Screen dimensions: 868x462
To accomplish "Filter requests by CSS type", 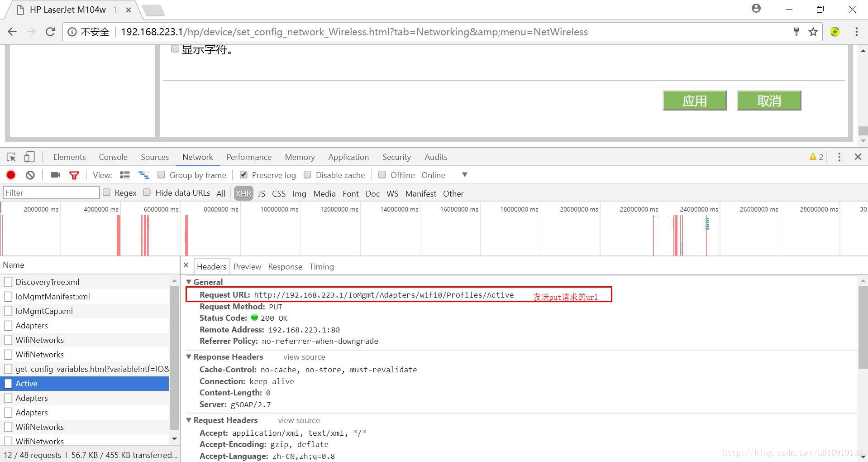I will tap(279, 193).
